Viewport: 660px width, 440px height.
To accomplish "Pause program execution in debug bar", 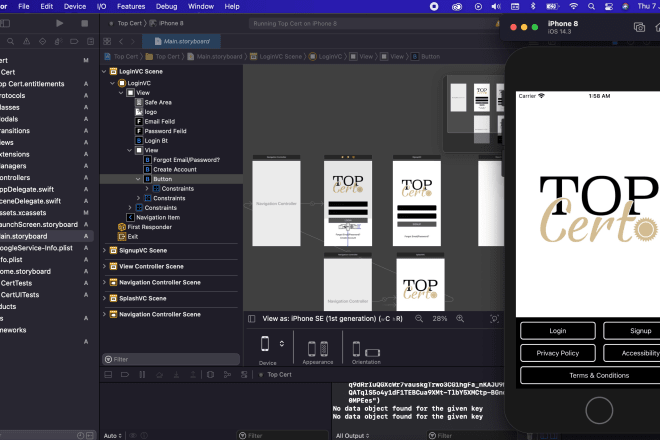I will (142, 374).
